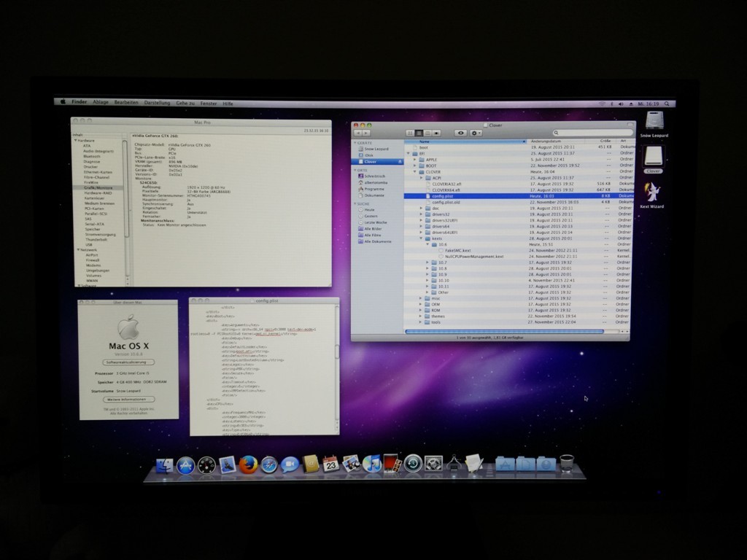Select Dokumente in Finder sidebar
Screen dimensions: 747x560
click(374, 195)
